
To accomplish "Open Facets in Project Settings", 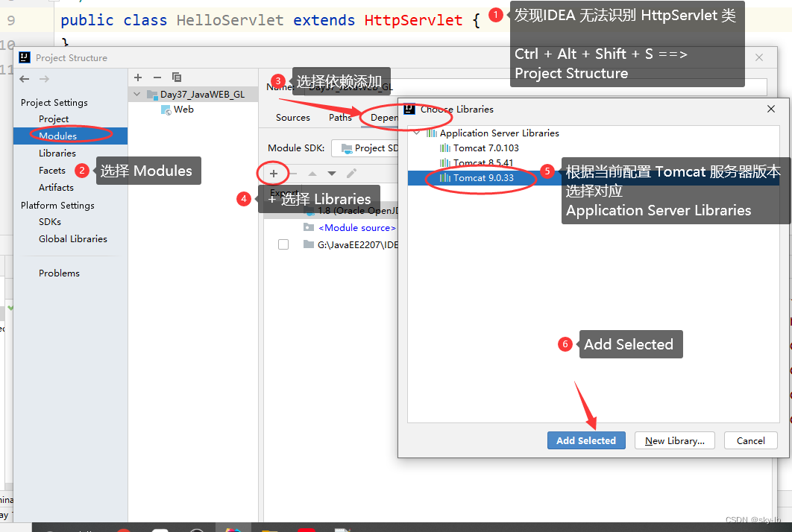I will pos(52,170).
